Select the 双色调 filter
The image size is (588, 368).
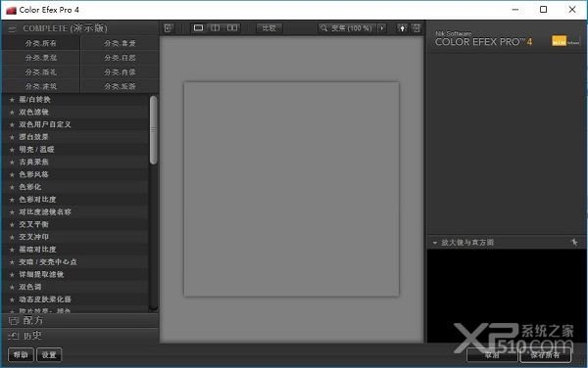point(75,287)
